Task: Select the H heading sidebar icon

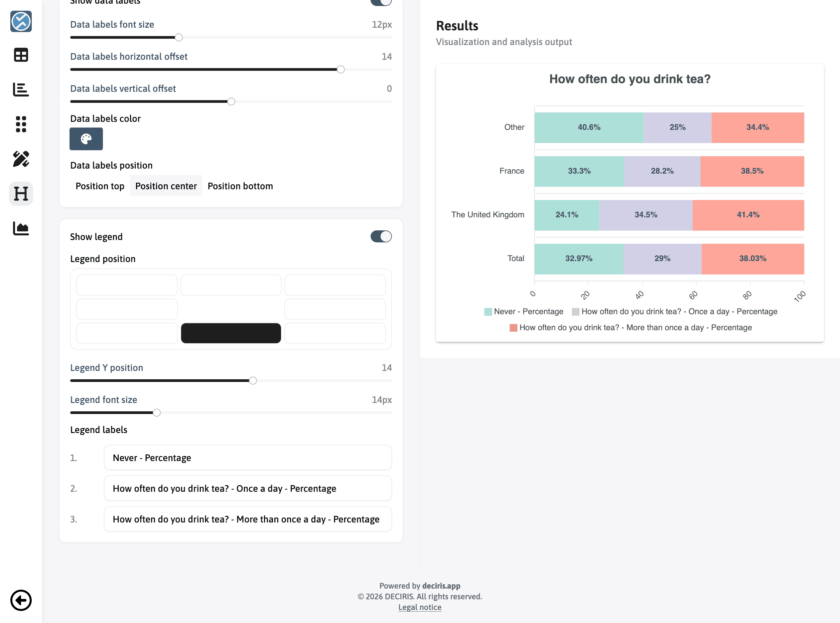Action: 21,193
